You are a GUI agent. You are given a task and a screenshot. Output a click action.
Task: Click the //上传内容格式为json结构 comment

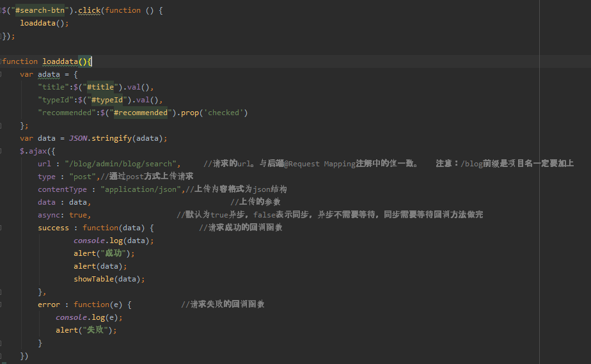(236, 189)
